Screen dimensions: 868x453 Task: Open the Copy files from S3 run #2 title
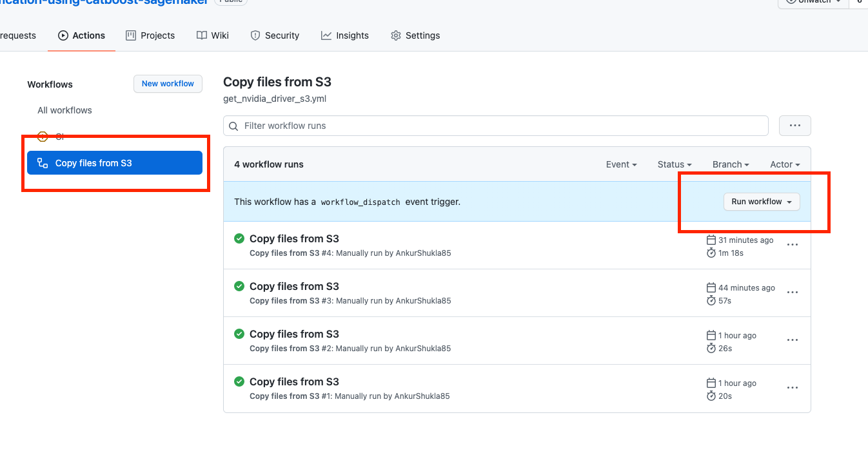click(x=294, y=334)
